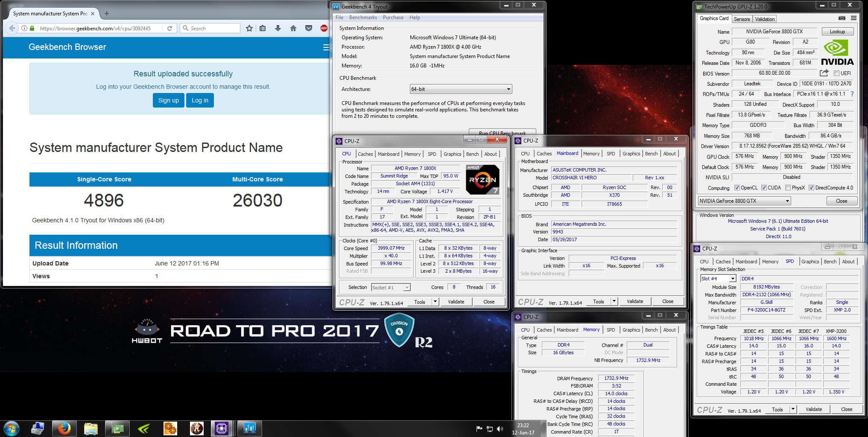Close the Firefox tab 'System manufacturer System Pro'

point(93,14)
